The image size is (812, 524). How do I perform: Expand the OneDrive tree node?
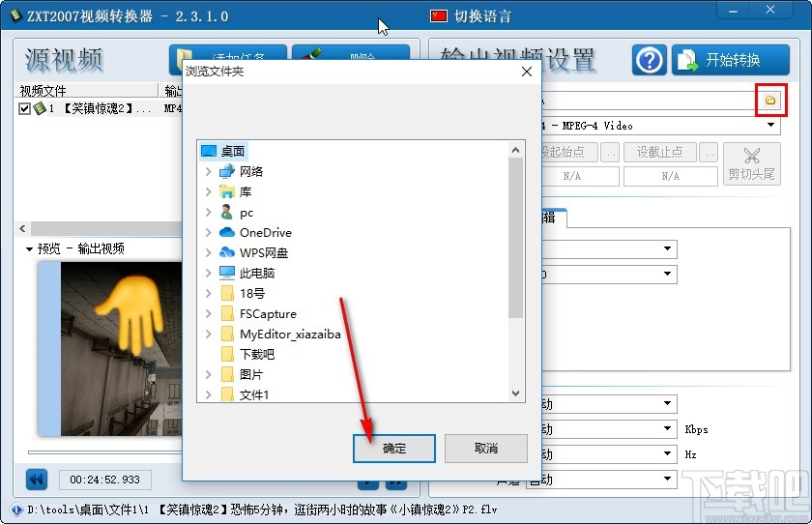click(208, 232)
